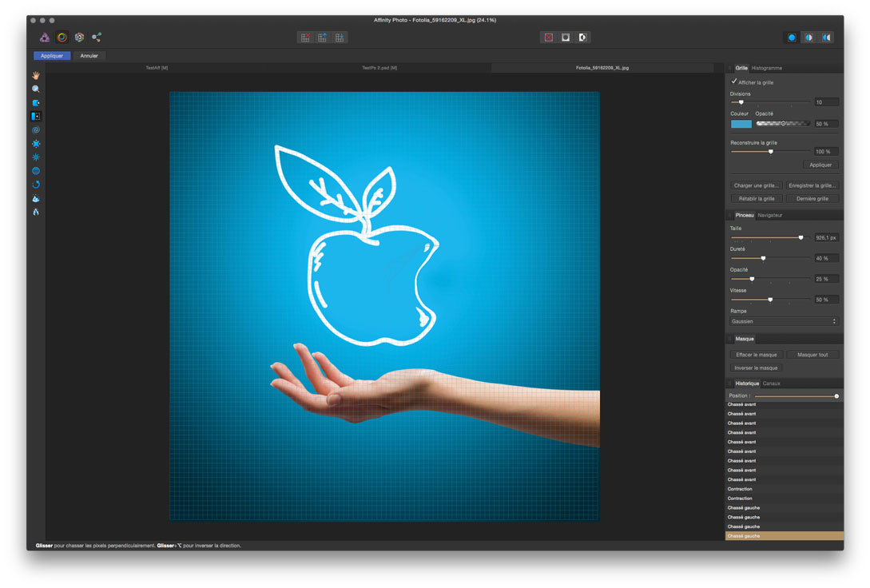Viewport: 870px width, 588px height.
Task: Click Effacer le masque button
Action: pyautogui.click(x=756, y=355)
